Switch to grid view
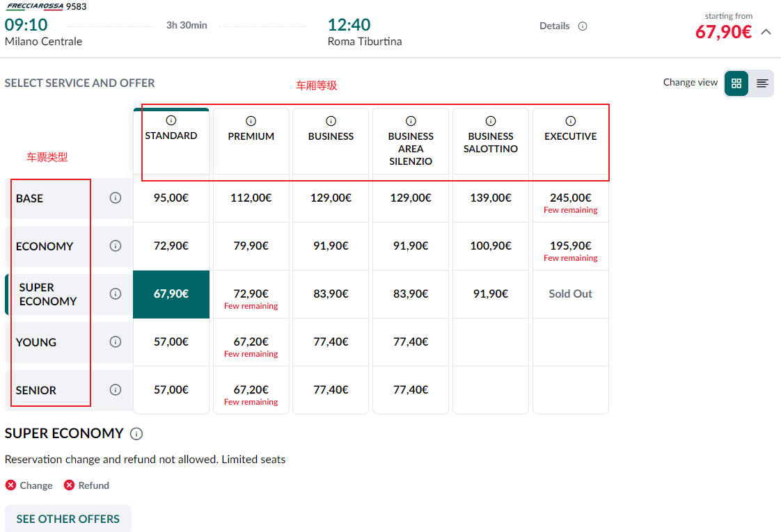Image resolution: width=781 pixels, height=532 pixels. (x=736, y=83)
